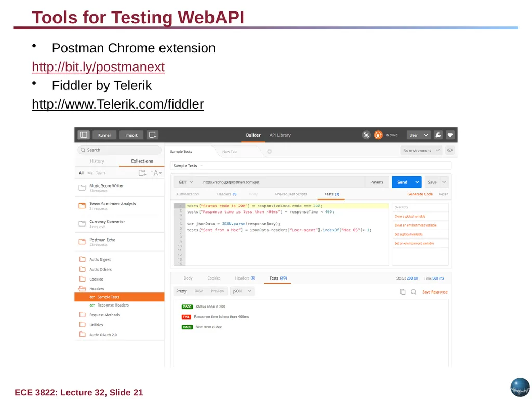Click the Generate Code link
Screen dimensions: 532x399
click(x=420, y=194)
